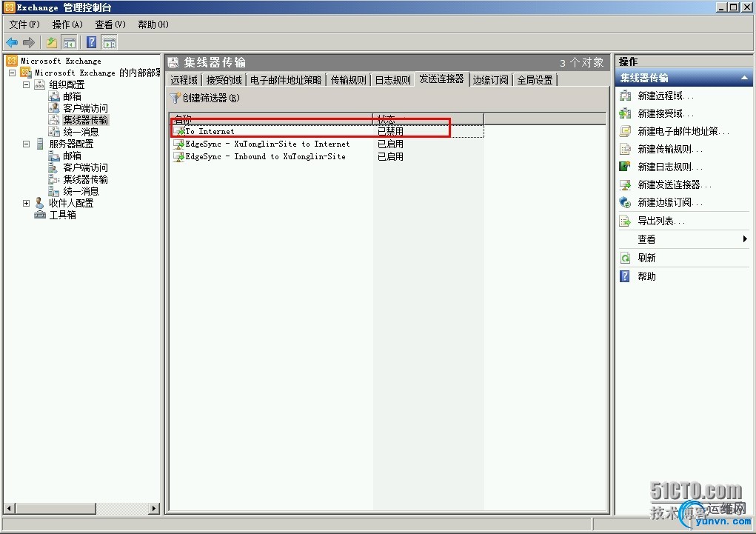756x534 pixels.
Task: Click the 导出列表... action link
Action: (661, 221)
